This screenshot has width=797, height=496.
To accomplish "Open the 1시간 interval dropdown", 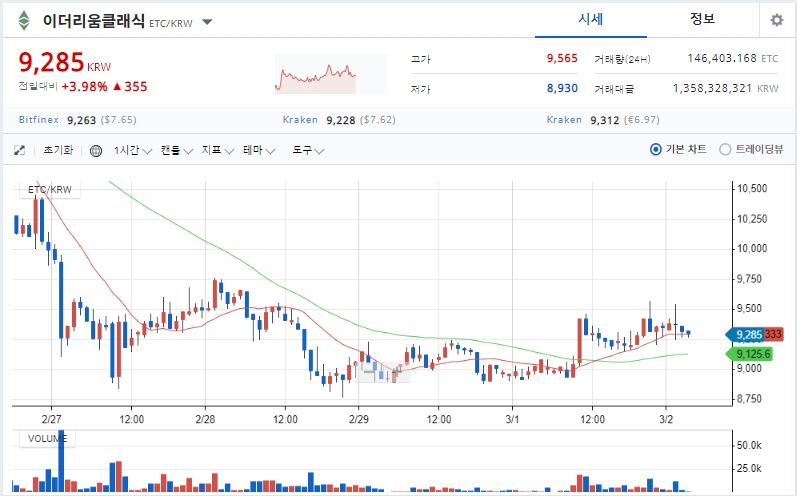I will coord(133,150).
